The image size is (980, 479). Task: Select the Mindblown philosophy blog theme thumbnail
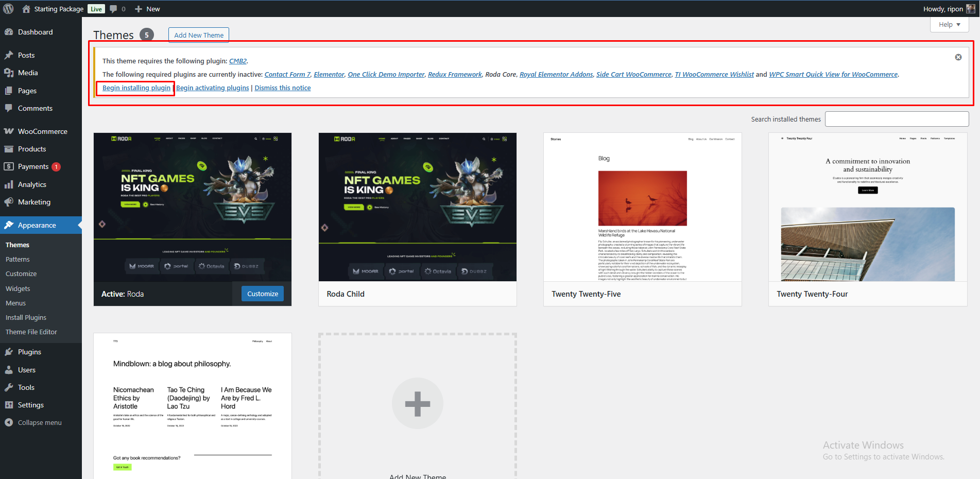(x=193, y=406)
